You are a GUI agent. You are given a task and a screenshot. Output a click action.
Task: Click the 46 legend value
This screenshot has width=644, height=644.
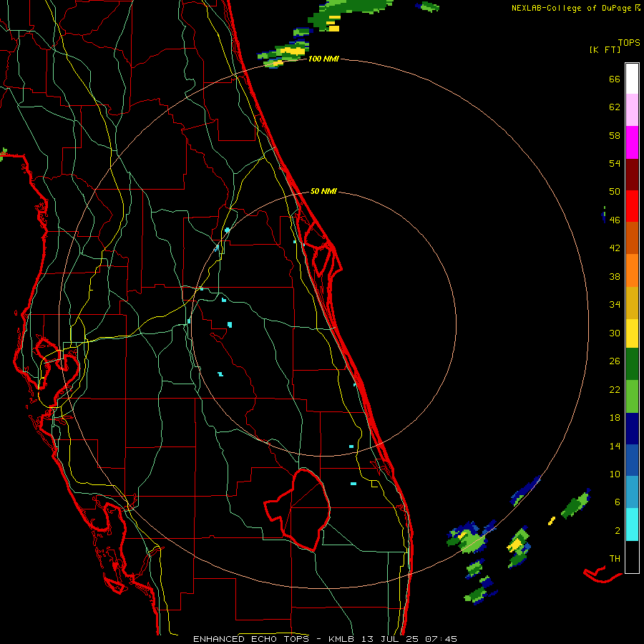point(615,220)
